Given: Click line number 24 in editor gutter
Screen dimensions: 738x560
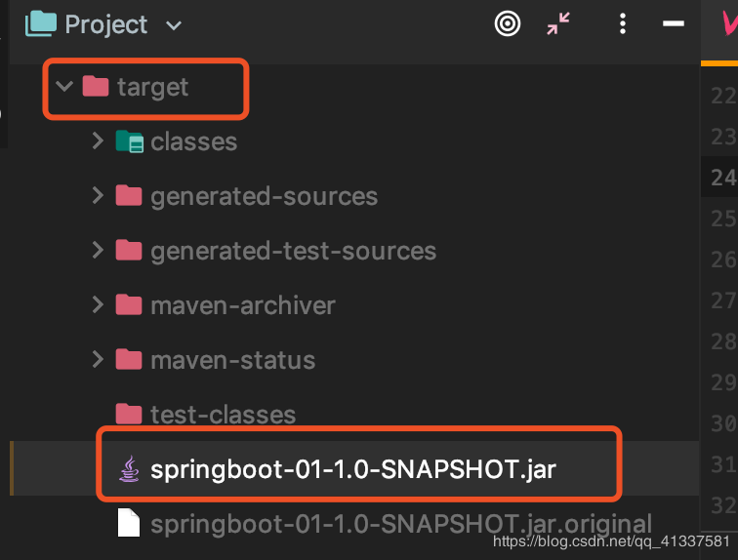Looking at the screenshot, I should 723,178.
